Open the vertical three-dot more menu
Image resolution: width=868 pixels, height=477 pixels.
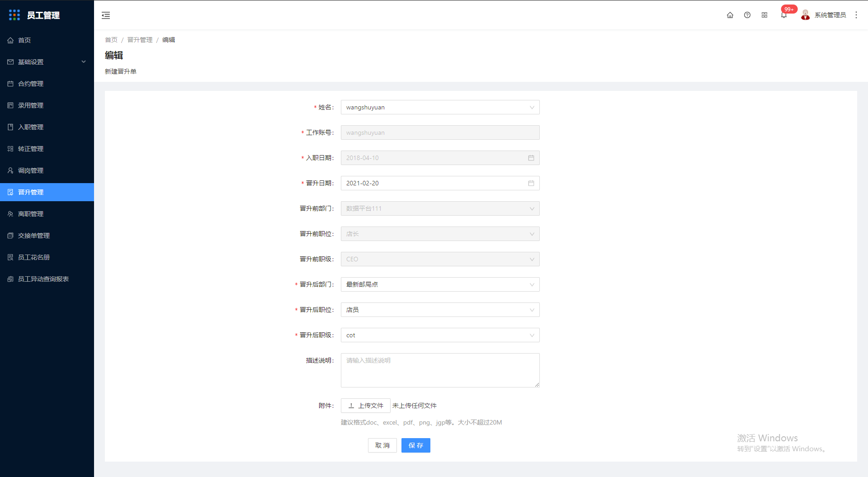[856, 15]
